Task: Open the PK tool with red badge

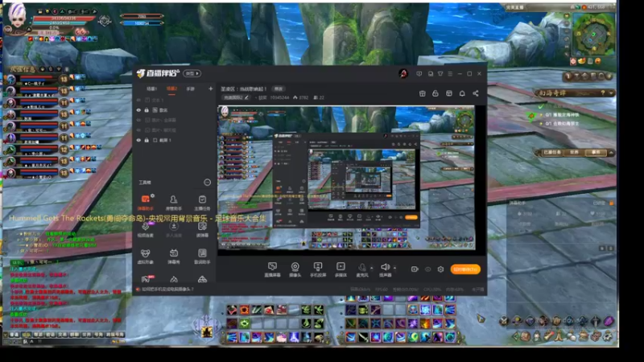Action: coord(146,279)
